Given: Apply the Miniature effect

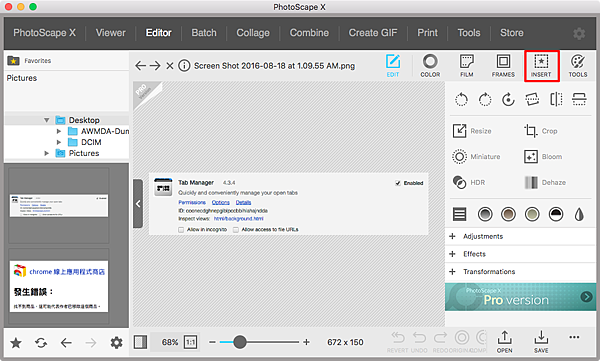Looking at the screenshot, I should pyautogui.click(x=476, y=157).
